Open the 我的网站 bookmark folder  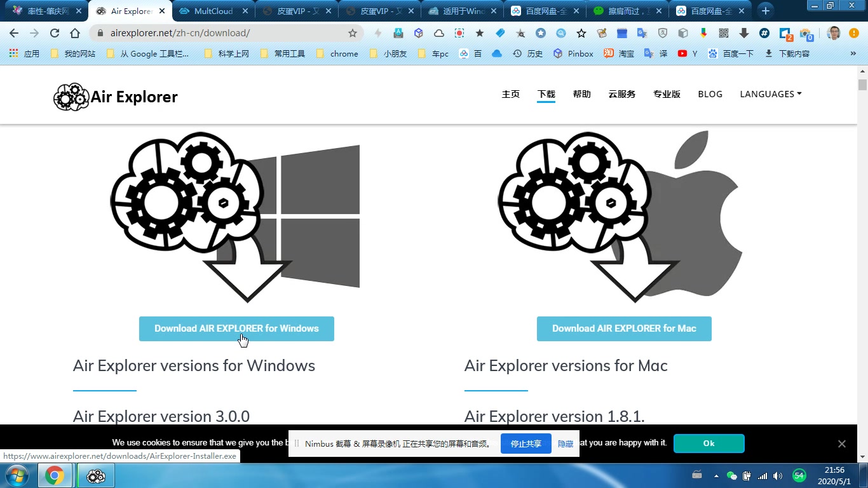pyautogui.click(x=72, y=54)
